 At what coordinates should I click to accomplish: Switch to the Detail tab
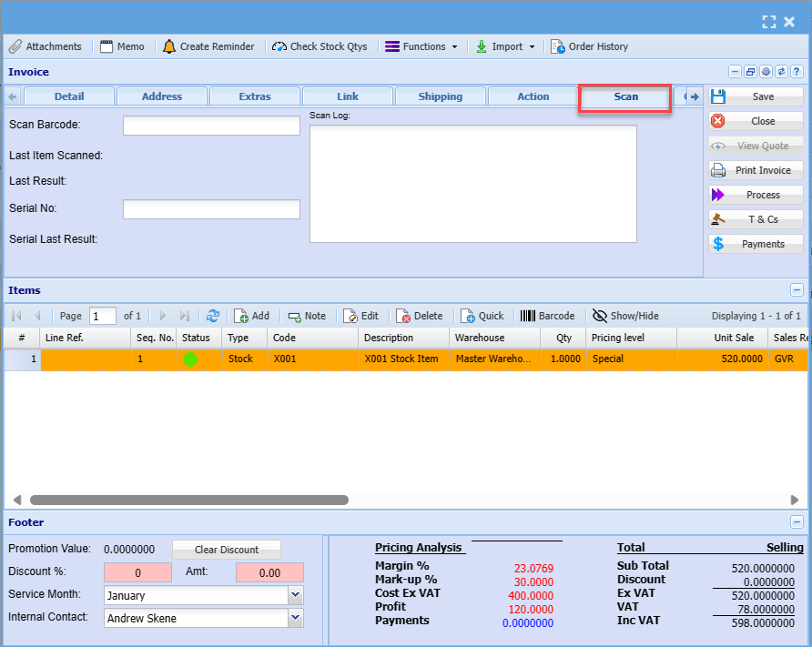click(69, 96)
